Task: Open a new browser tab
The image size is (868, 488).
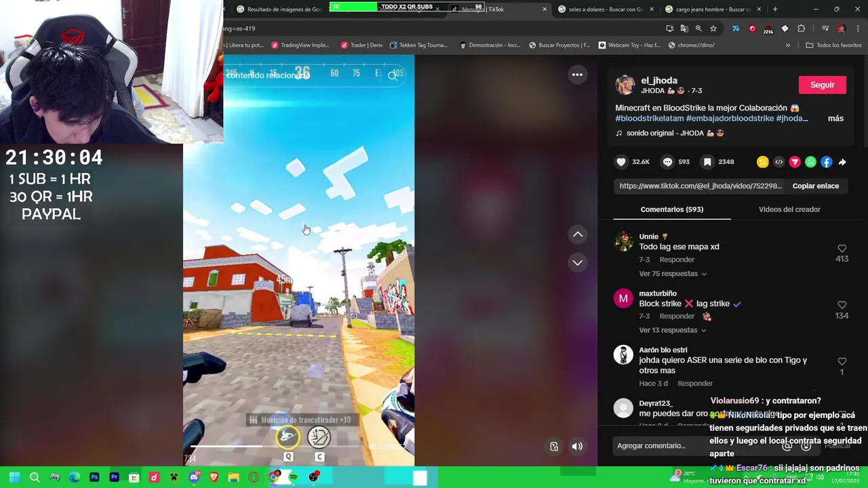Action: click(775, 9)
